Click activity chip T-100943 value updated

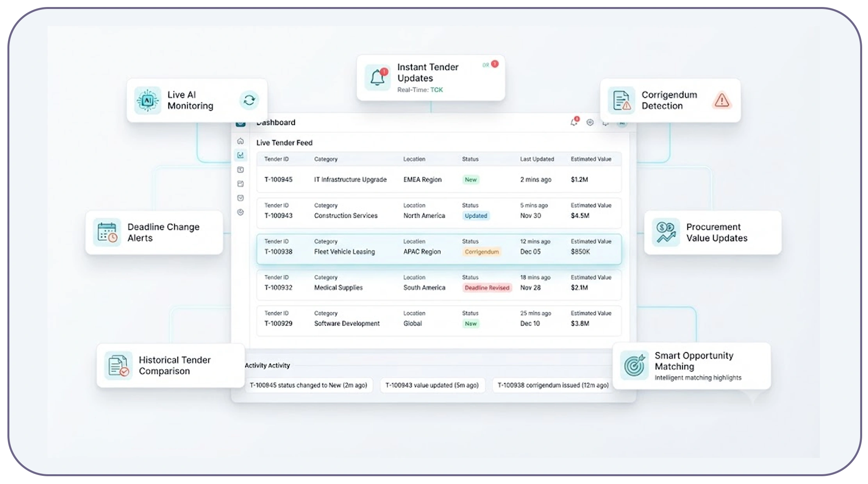[432, 385]
